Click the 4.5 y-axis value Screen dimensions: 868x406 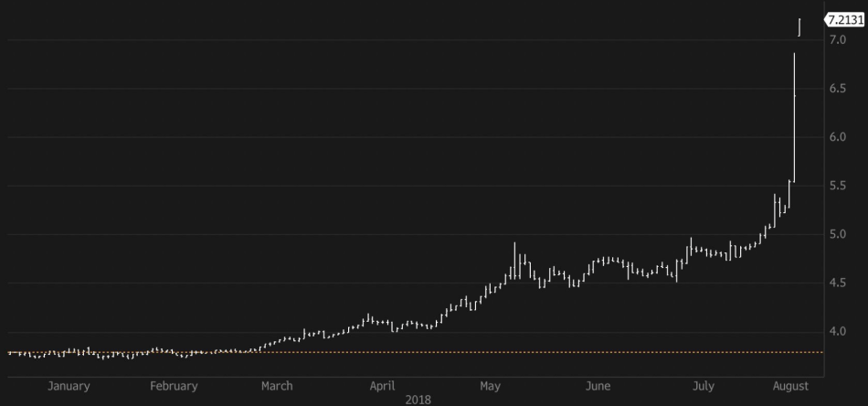[x=837, y=283]
